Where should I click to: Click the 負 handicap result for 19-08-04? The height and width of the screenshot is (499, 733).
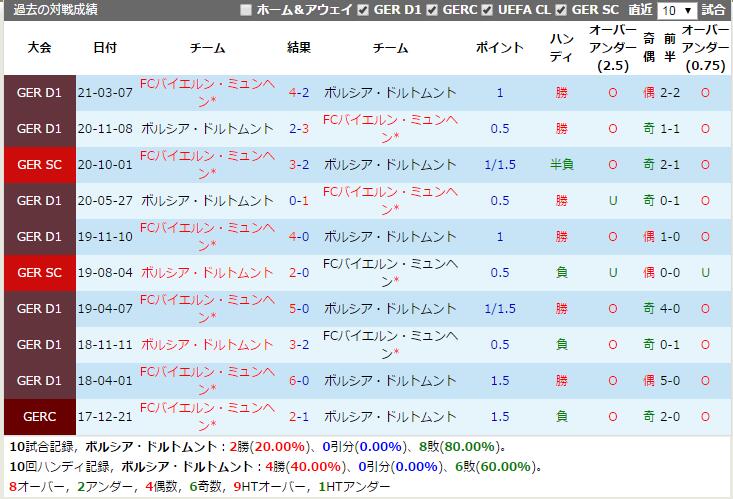point(561,273)
